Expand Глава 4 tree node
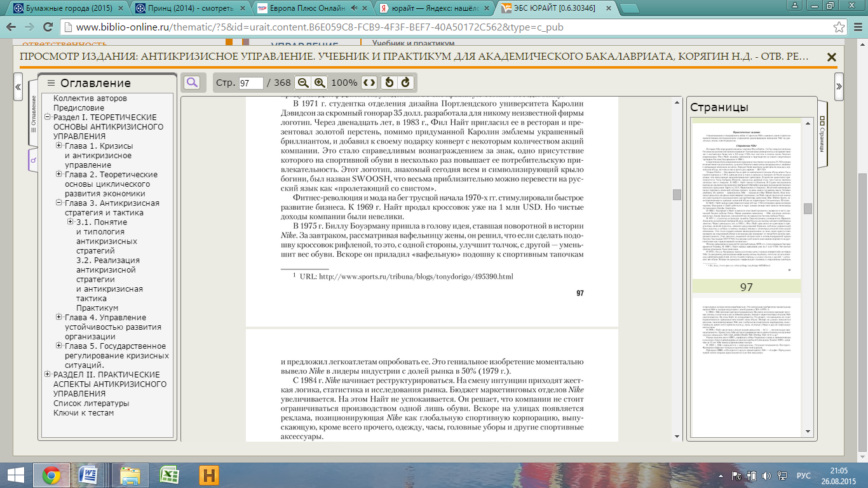868x488 pixels. [59, 318]
